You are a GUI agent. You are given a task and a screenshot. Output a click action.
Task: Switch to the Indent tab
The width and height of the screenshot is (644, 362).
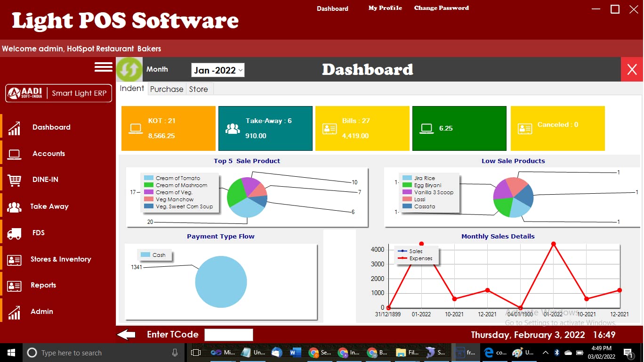[x=132, y=89]
